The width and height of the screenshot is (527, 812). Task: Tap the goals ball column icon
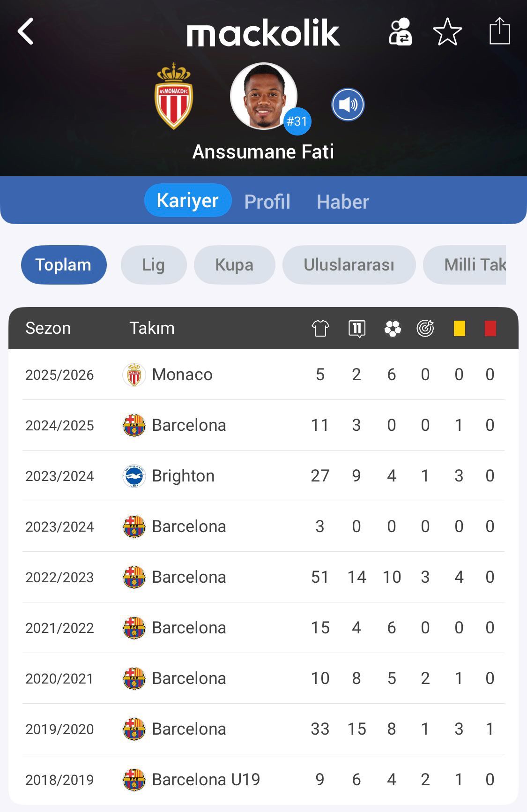(x=393, y=328)
